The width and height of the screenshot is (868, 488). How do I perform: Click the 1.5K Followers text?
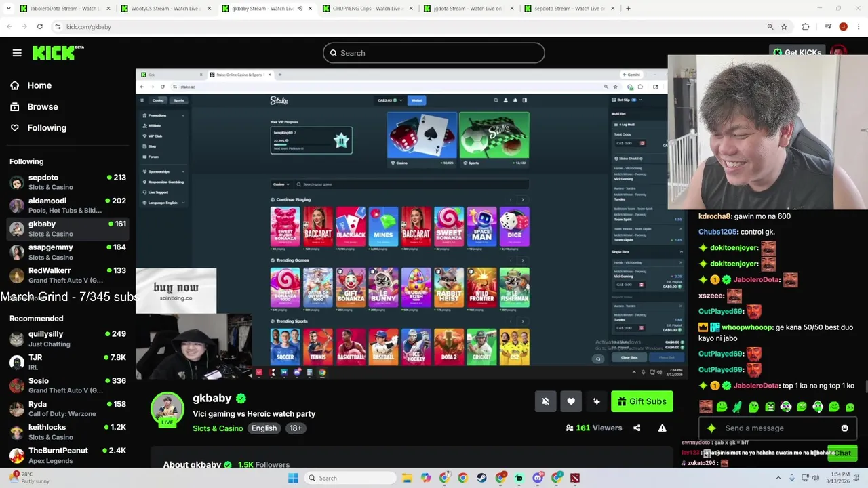264,464
